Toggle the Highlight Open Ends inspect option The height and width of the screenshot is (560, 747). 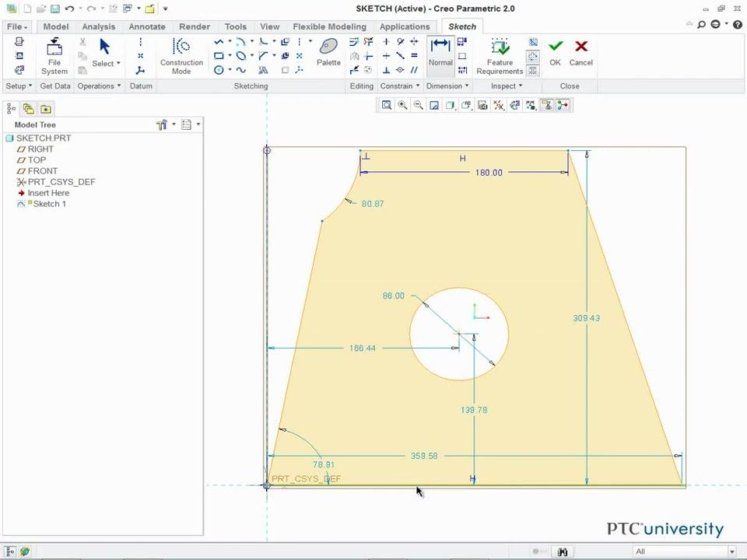533,57
